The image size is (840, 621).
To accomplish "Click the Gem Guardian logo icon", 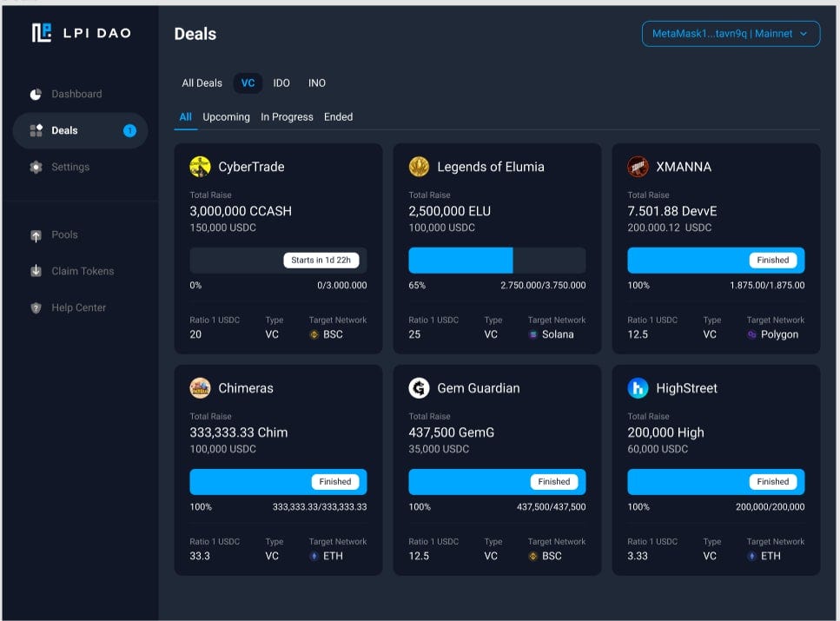I will pos(419,388).
